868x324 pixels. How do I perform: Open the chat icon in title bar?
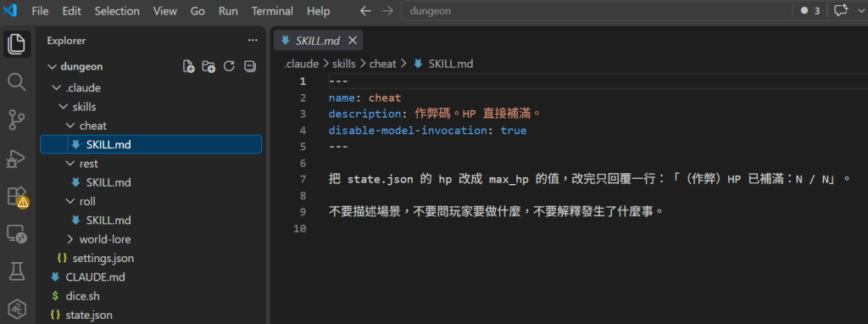tap(841, 10)
